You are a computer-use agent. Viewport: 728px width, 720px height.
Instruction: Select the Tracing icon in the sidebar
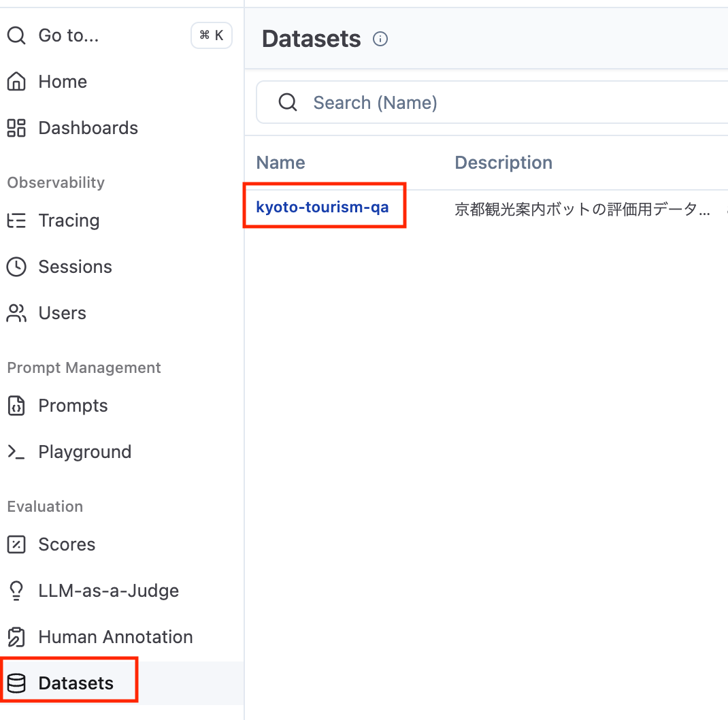point(16,220)
